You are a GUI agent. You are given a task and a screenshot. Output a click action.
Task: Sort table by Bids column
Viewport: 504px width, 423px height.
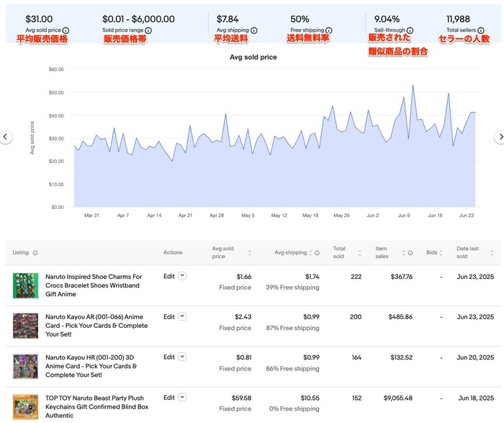(441, 253)
